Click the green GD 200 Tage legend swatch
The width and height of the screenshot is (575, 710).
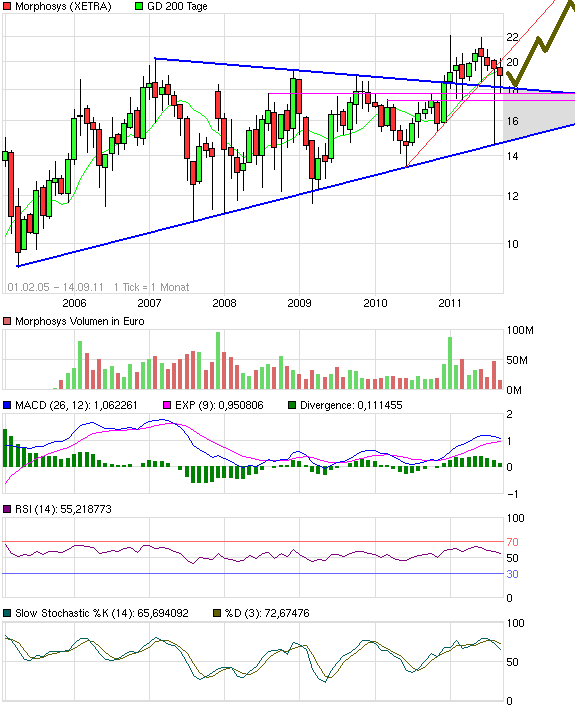click(139, 6)
